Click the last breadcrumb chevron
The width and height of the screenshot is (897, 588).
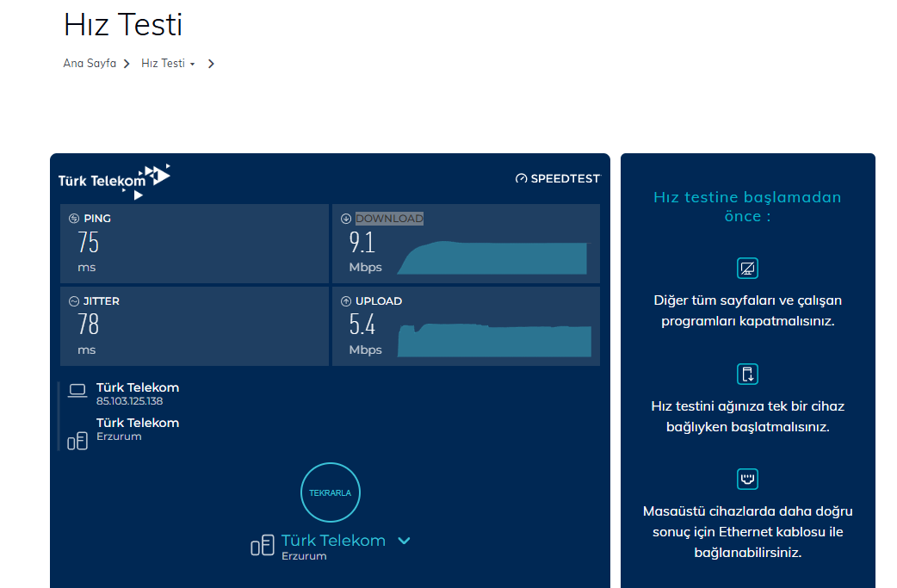211,64
